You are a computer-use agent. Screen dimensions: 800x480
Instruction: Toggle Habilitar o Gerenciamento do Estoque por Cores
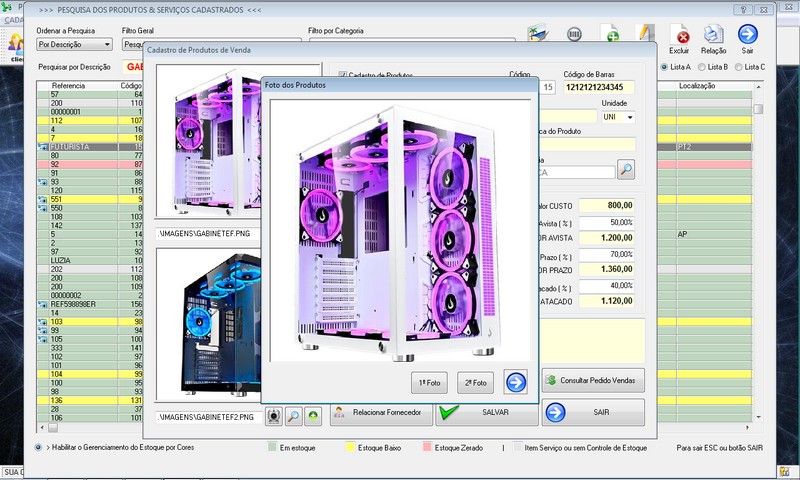(x=38, y=447)
